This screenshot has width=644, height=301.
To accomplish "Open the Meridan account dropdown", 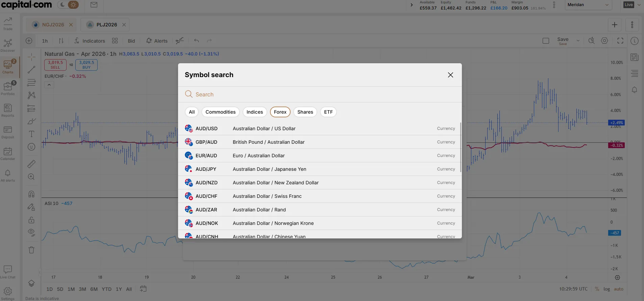I will pos(588,5).
